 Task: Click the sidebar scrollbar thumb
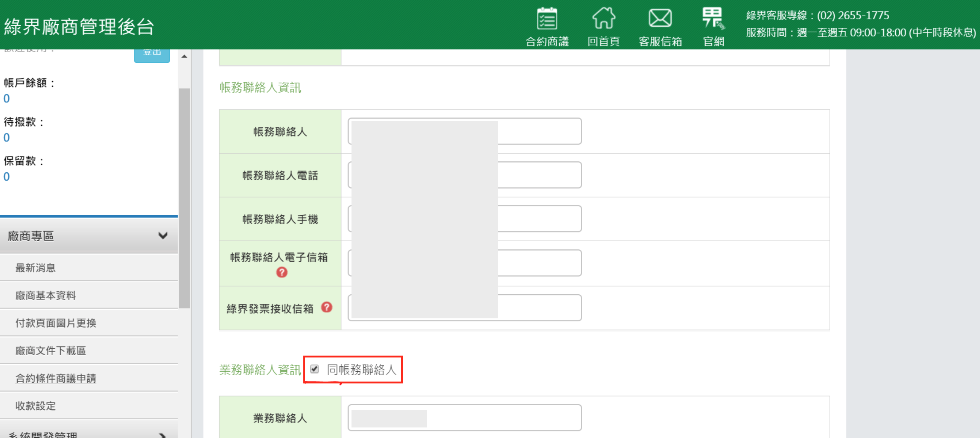[x=184, y=198]
